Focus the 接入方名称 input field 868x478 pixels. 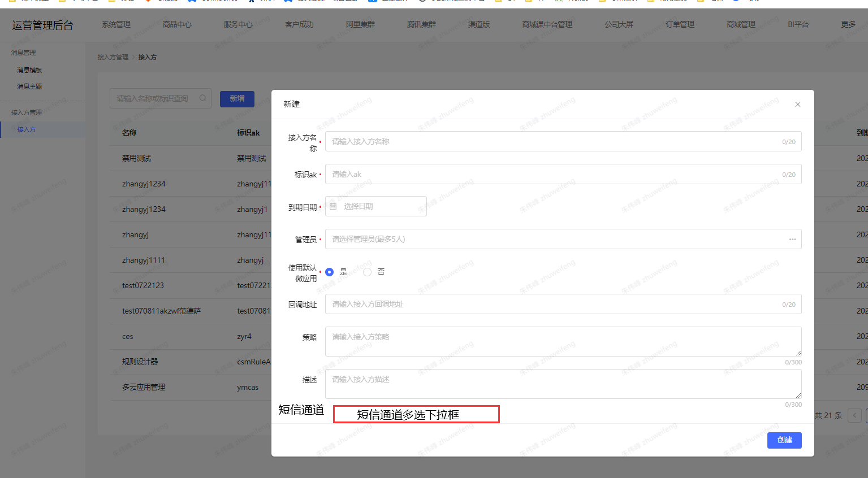tap(563, 141)
